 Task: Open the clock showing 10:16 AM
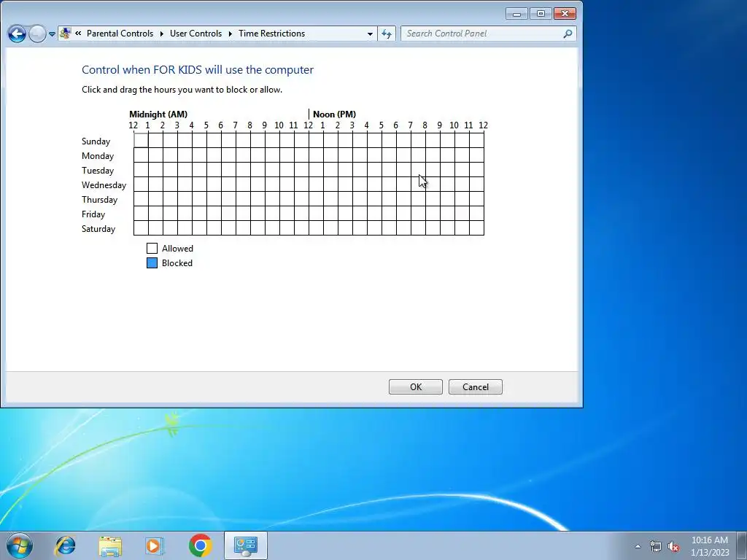[x=709, y=546]
